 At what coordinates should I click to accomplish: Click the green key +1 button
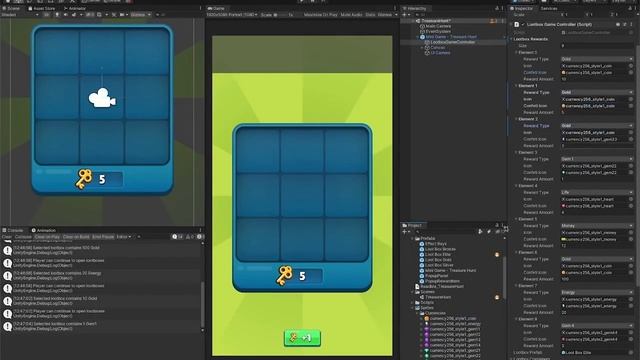302,338
